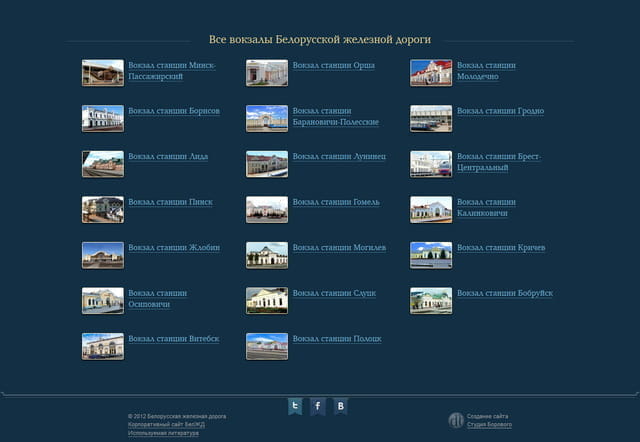The width and height of the screenshot is (640, 442).
Task: Open link Вокзал станции Бобруйск
Action: pyautogui.click(x=505, y=293)
